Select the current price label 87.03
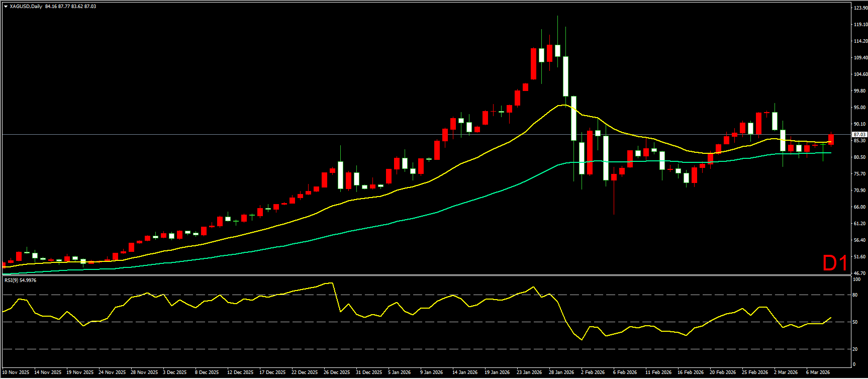This screenshot has width=868, height=379. [x=859, y=135]
